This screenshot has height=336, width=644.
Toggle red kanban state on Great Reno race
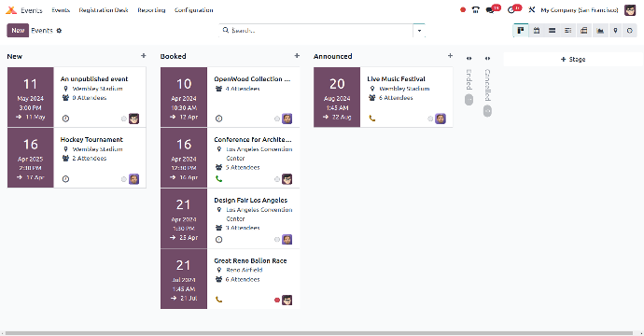point(277,301)
